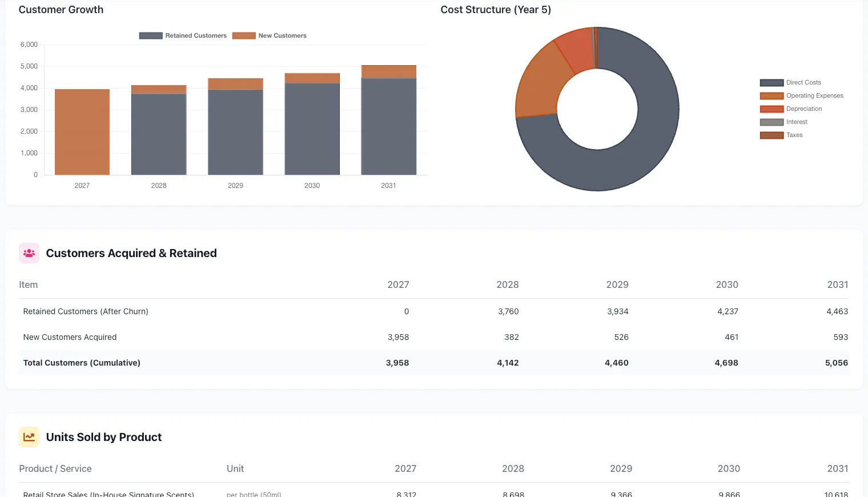Click the Customers Acquired & Retained heading
This screenshot has width=868, height=497.
131,253
